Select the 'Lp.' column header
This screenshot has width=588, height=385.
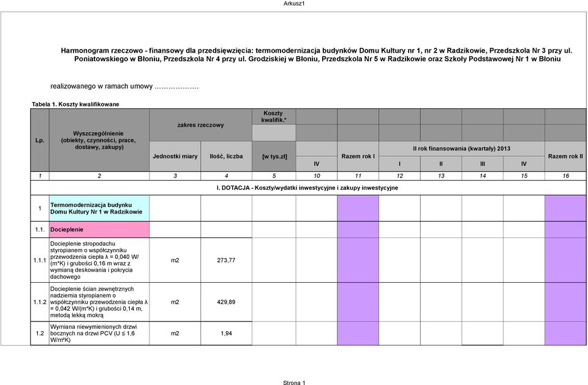coord(40,140)
